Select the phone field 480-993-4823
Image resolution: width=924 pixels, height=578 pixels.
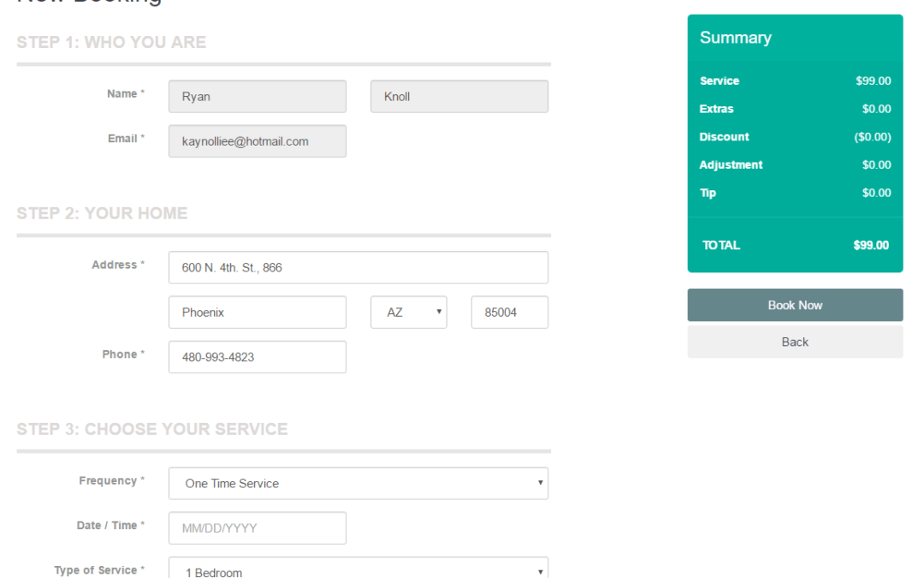coord(258,357)
